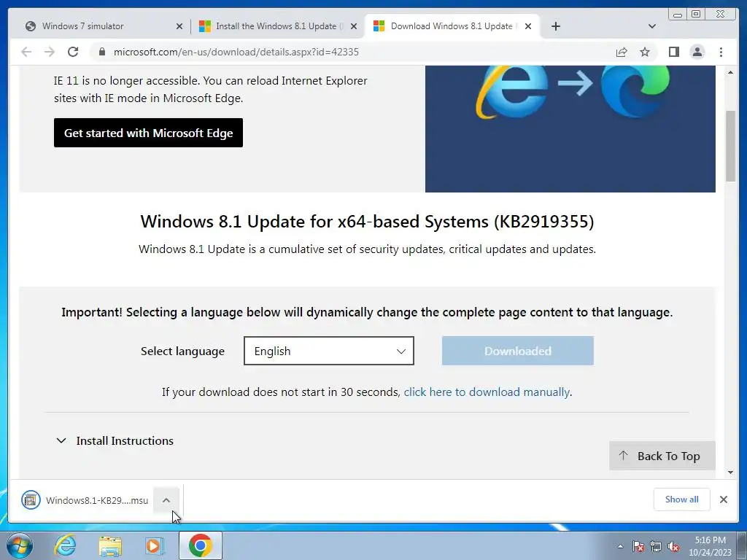The height and width of the screenshot is (560, 747).
Task: Click the browser Forward arrow
Action: pyautogui.click(x=50, y=52)
